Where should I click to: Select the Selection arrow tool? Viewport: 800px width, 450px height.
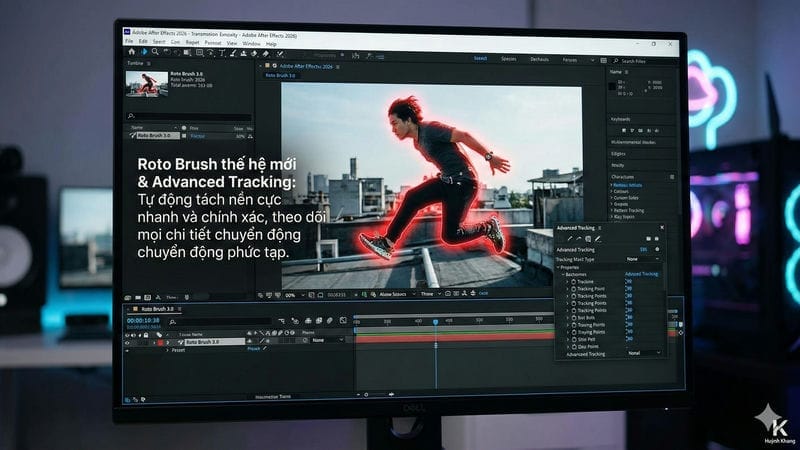tap(144, 52)
